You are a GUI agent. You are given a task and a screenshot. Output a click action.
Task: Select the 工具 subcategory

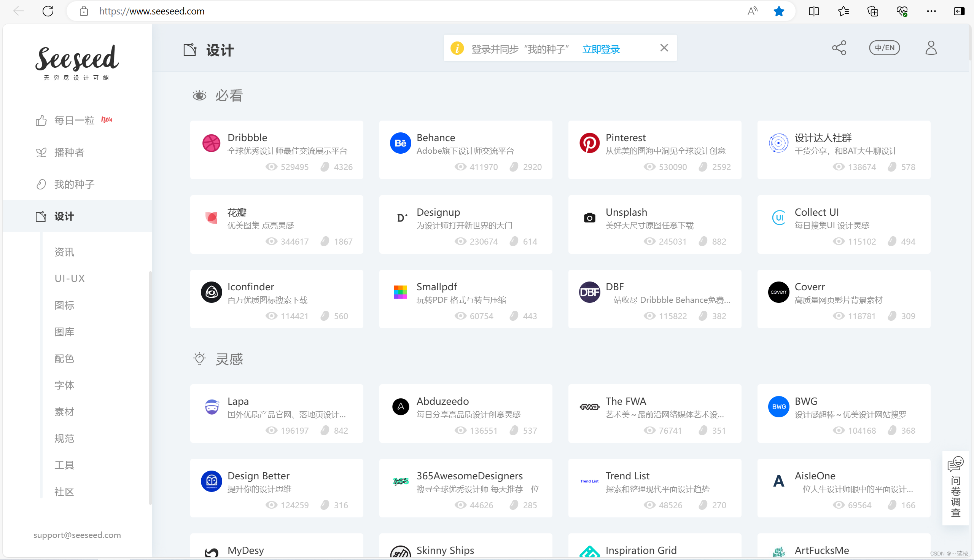[64, 465]
